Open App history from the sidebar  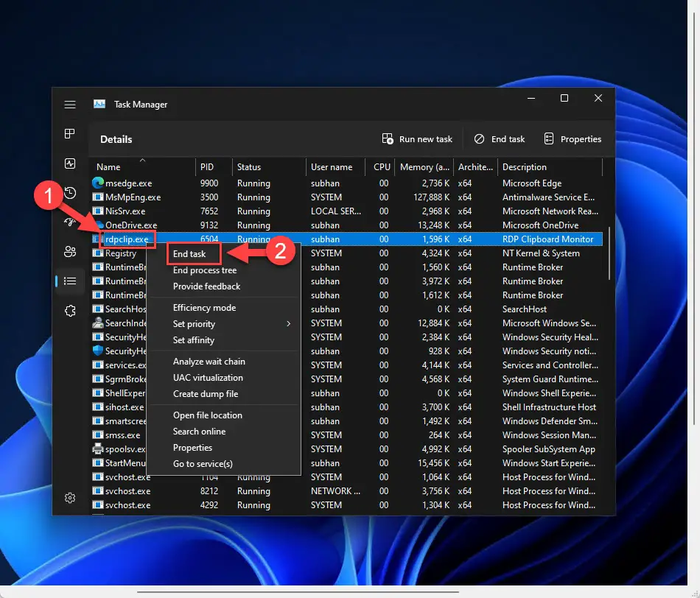[70, 192]
